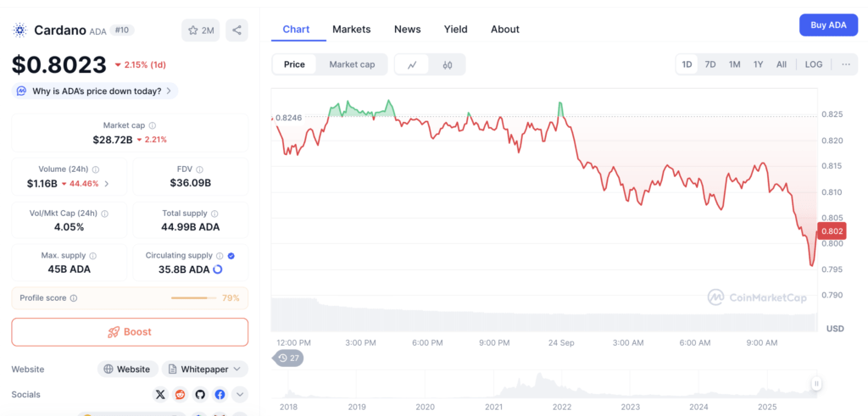The width and height of the screenshot is (868, 416).
Task: Click the $28.72B market cap value
Action: tap(113, 140)
